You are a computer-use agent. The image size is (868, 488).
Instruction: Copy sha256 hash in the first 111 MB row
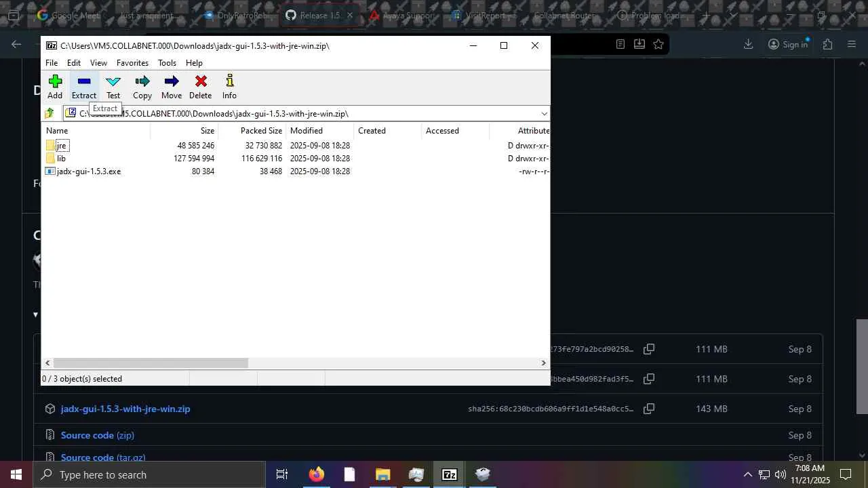(649, 349)
